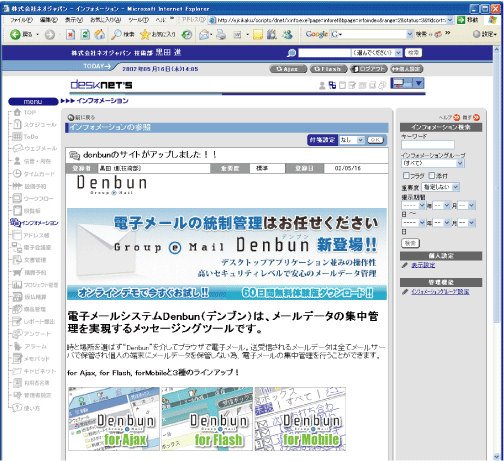
Task: Open アドレス帳 in the side menu
Action: (x=31, y=235)
